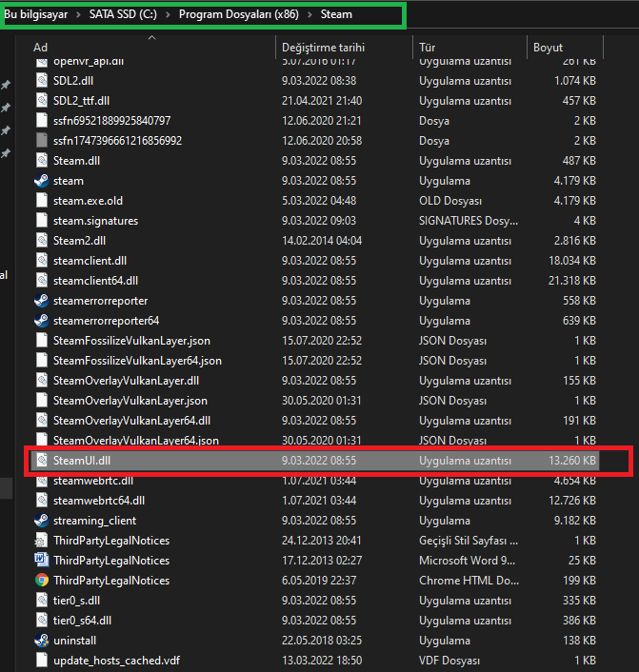Click the steam.exe.old file icon
This screenshot has width=639, height=672.
pyautogui.click(x=42, y=201)
